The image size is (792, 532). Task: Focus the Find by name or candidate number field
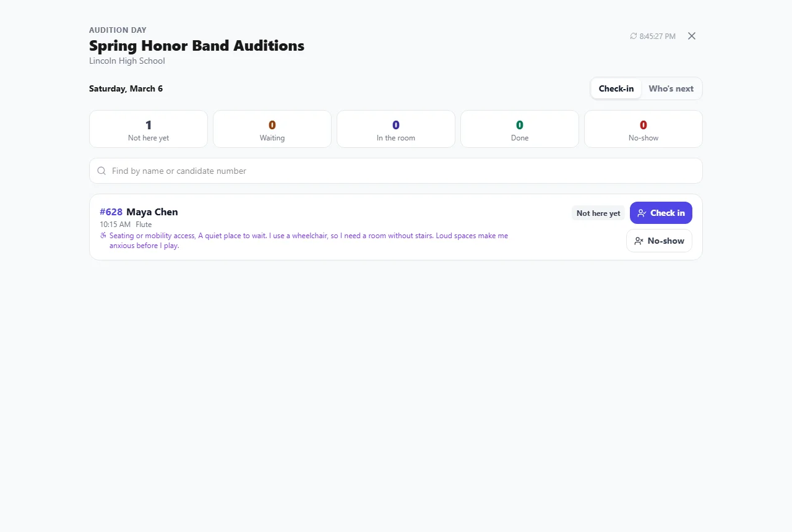pos(396,171)
